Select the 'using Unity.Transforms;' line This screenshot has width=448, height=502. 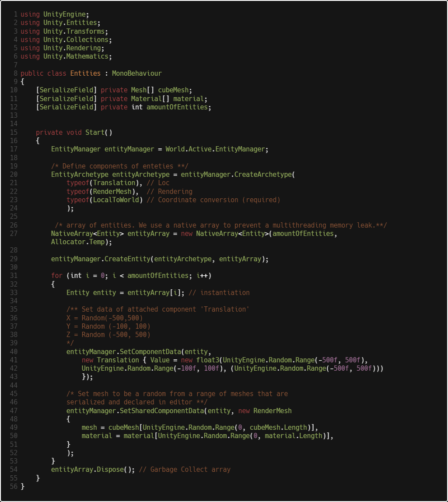click(x=64, y=32)
